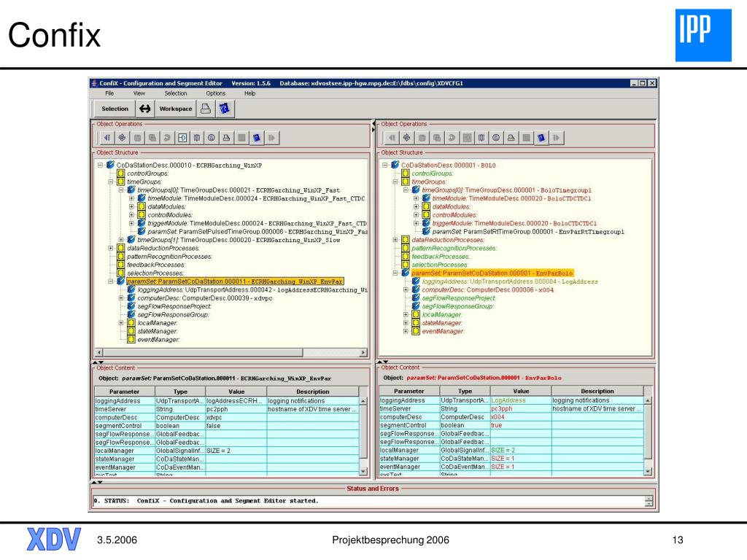Click the horizontal scrollbar under the ECRHGarching object tree
Viewport: 747px width, 560px height.
[231, 353]
